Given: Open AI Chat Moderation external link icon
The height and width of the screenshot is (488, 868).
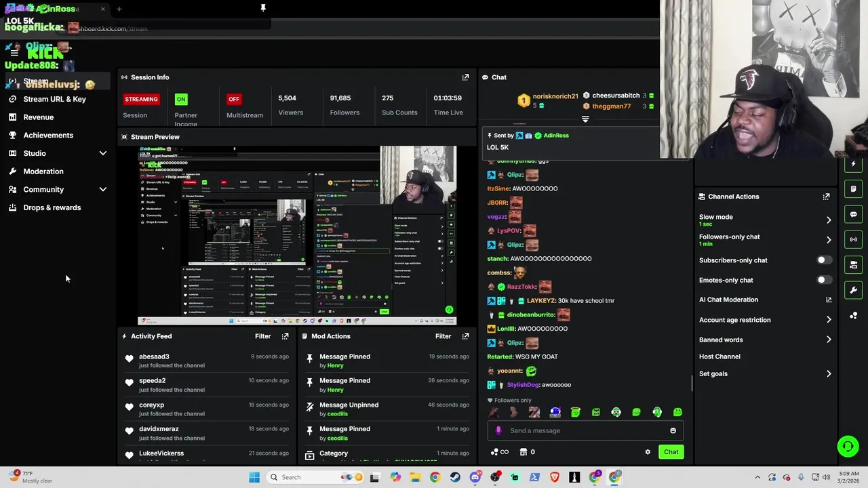Looking at the screenshot, I should tap(829, 300).
